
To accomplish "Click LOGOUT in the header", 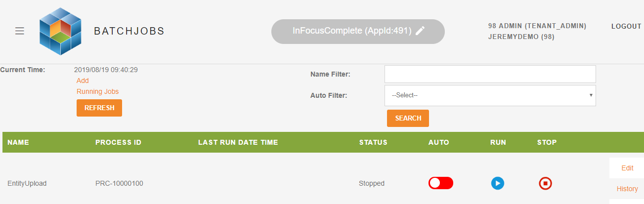I will (x=626, y=27).
